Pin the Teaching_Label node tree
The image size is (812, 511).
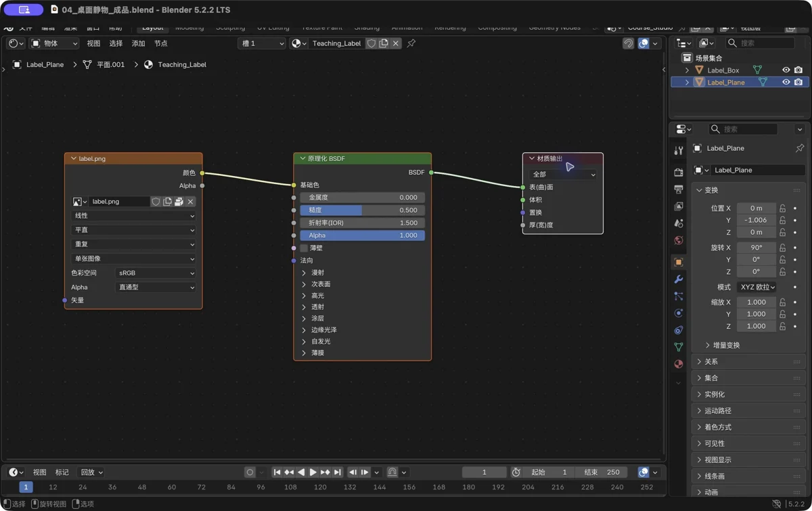(411, 43)
